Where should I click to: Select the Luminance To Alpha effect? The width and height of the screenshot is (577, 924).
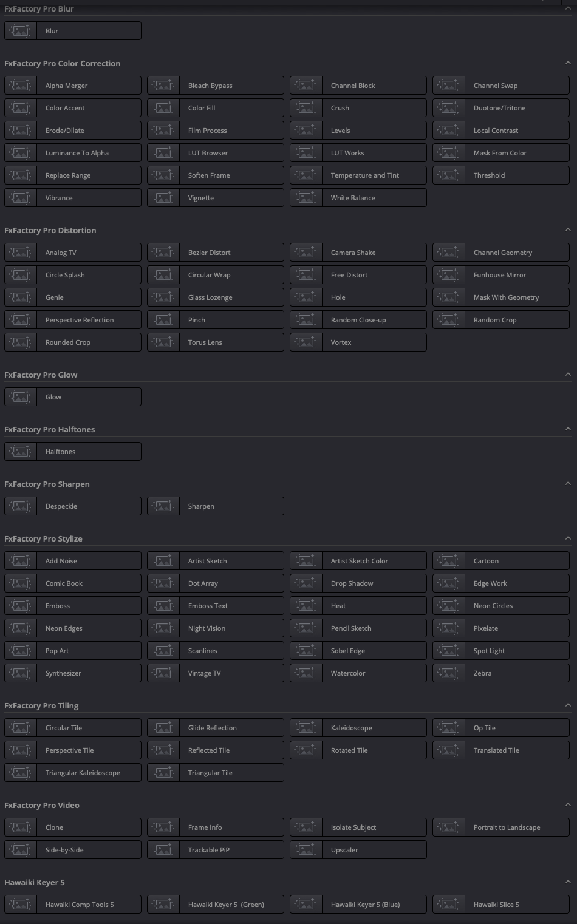tap(73, 153)
